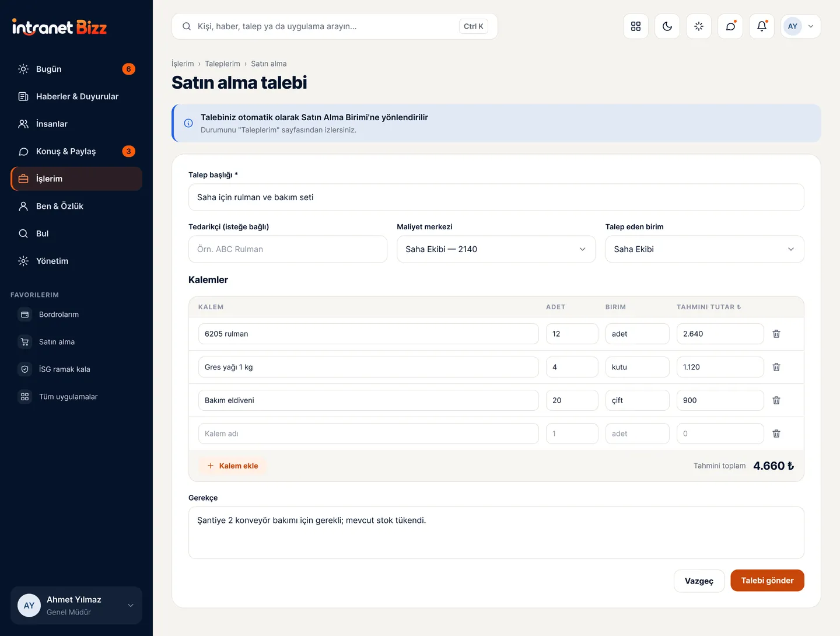840x636 pixels.
Task: Open Tüm uygulamalar favorite
Action: [76, 397]
